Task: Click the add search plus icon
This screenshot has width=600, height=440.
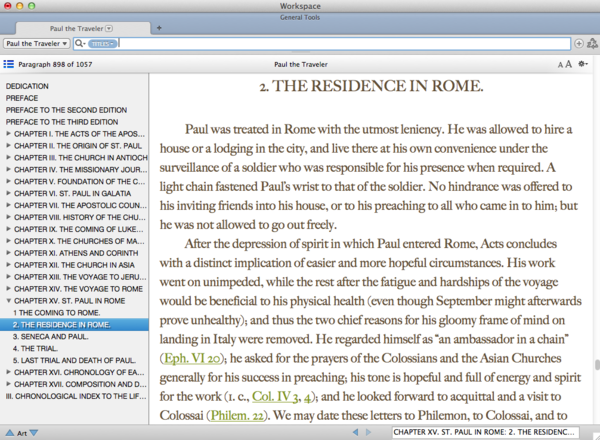Action: coord(579,44)
